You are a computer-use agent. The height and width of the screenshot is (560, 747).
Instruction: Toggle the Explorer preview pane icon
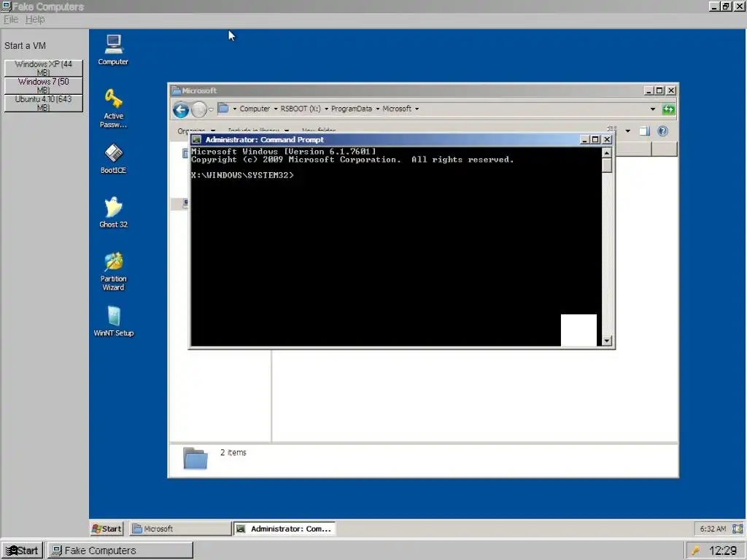click(645, 131)
